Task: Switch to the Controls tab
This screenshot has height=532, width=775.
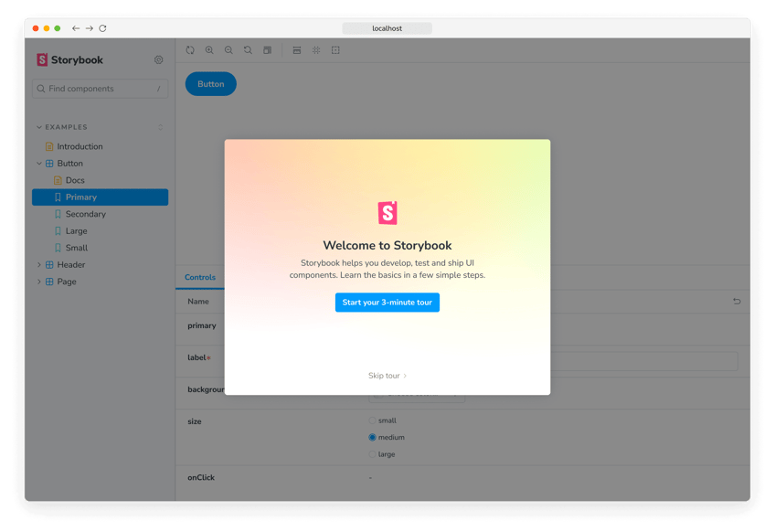Action: (x=200, y=278)
